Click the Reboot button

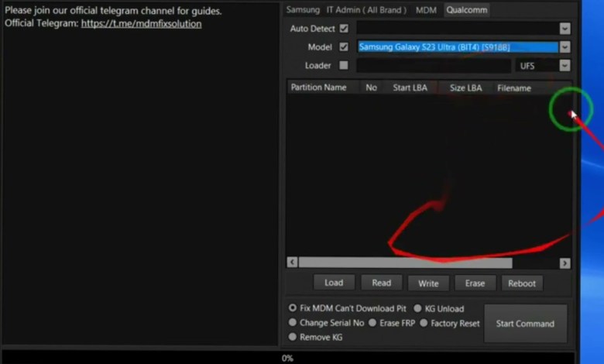coord(522,283)
